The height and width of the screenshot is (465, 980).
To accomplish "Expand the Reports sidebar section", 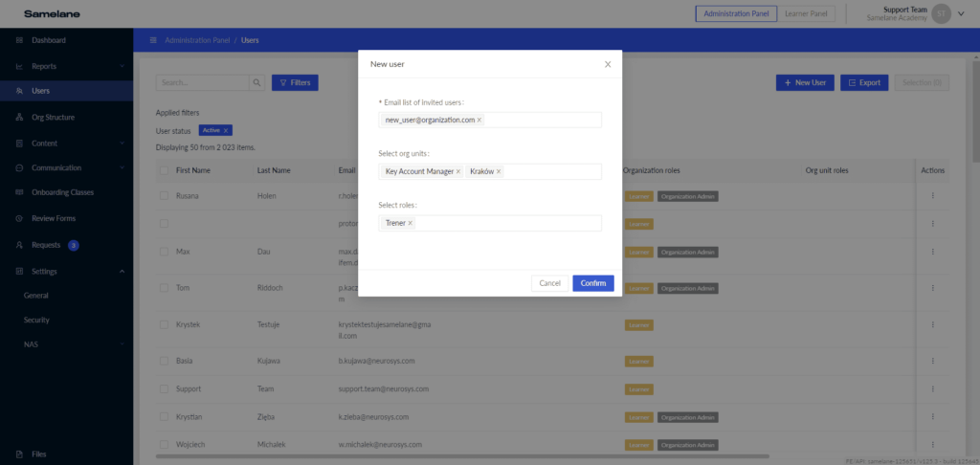I will pos(122,66).
